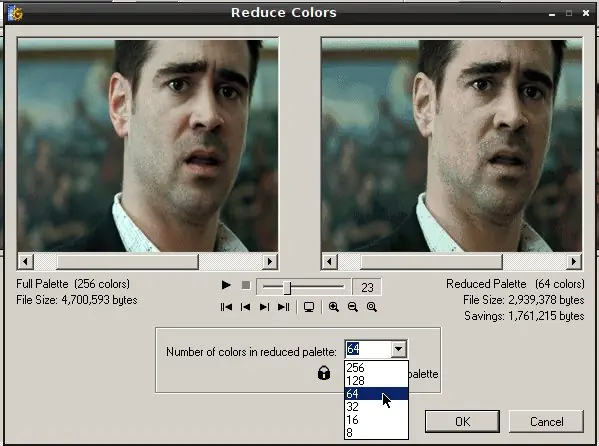Move the frame position slider thumb

click(x=287, y=288)
